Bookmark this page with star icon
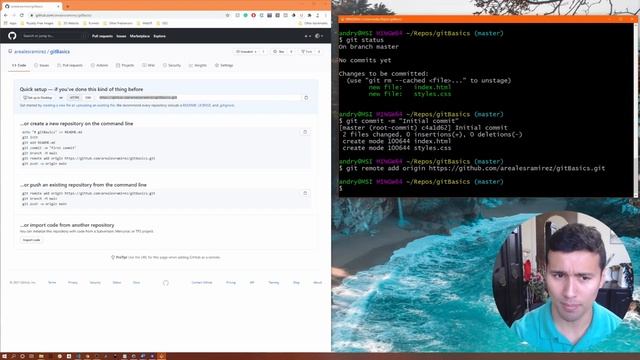This screenshot has height=360, width=640. (x=227, y=15)
